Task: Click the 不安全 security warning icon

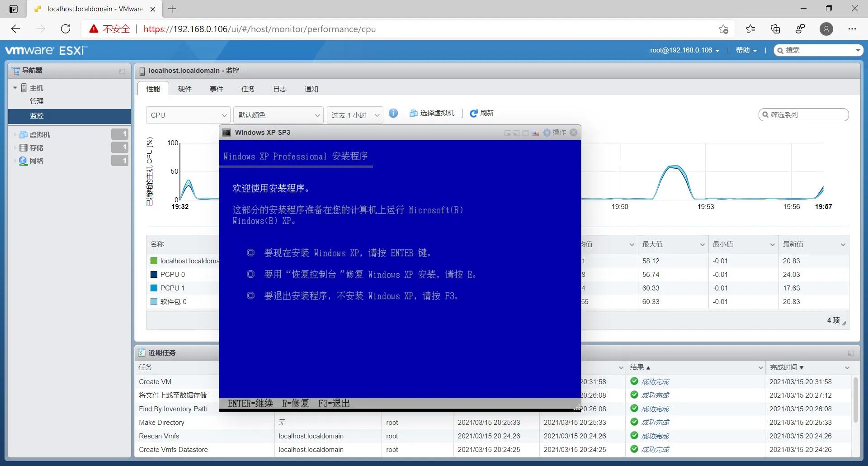Action: point(94,29)
